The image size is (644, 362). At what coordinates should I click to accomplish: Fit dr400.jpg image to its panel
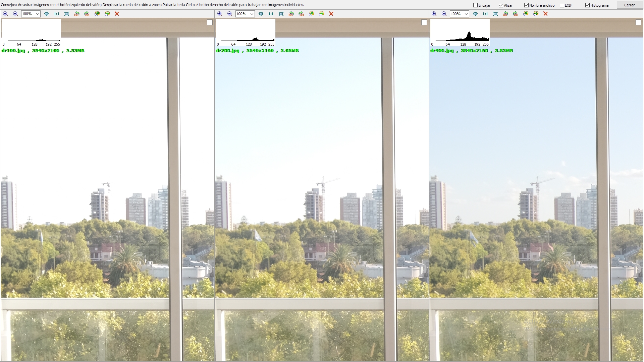[475, 14]
